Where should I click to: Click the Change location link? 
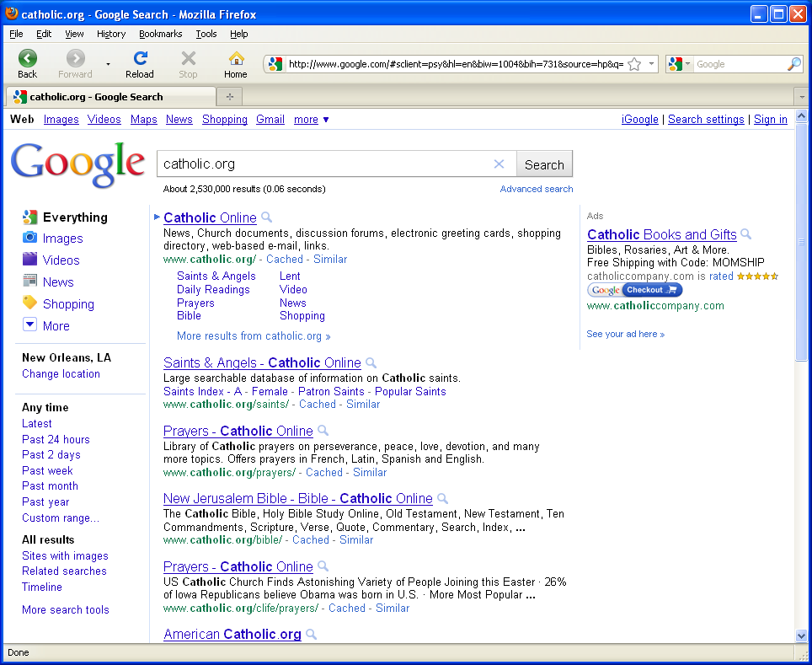[x=61, y=373]
